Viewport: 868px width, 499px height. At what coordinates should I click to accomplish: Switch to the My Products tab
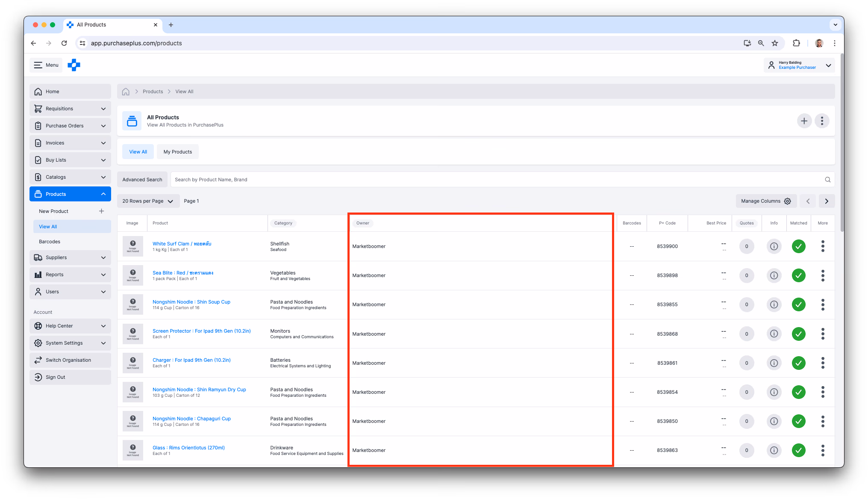tap(178, 152)
